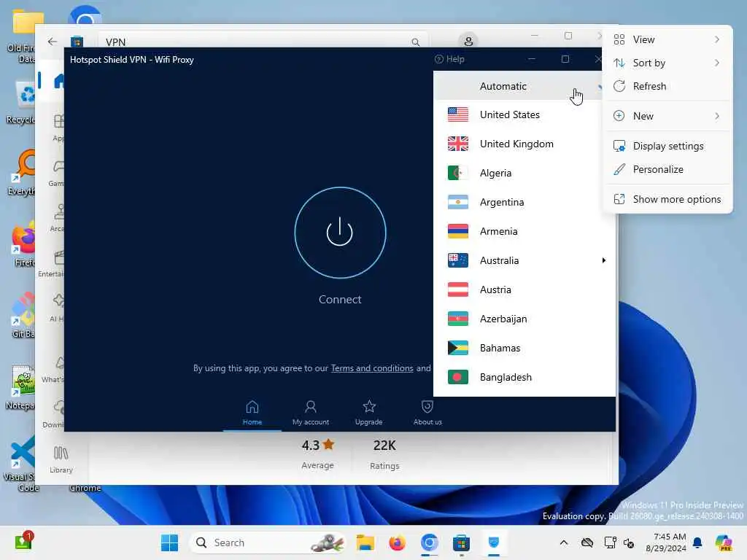Open the My account tab

[311, 413]
